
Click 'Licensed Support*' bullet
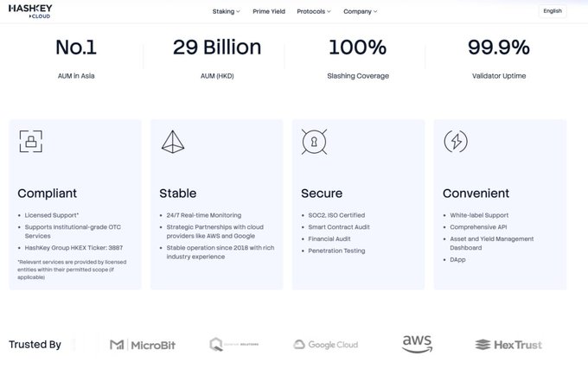52,215
